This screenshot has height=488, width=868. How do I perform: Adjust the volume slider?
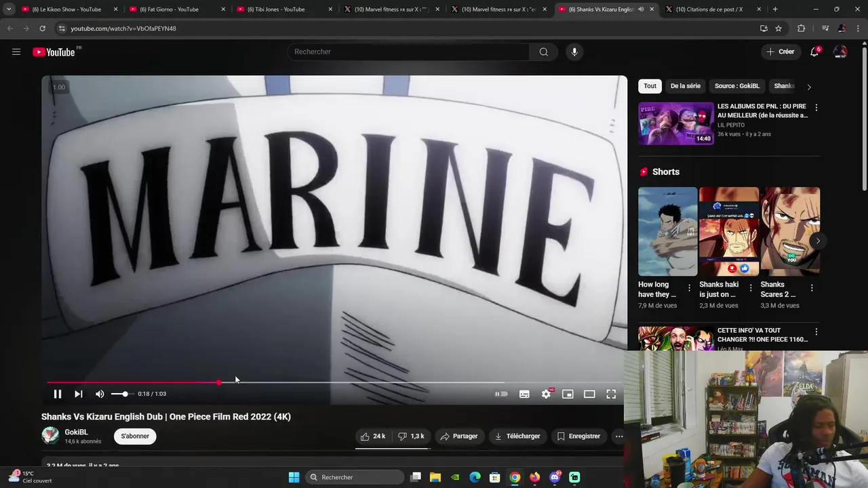(123, 394)
